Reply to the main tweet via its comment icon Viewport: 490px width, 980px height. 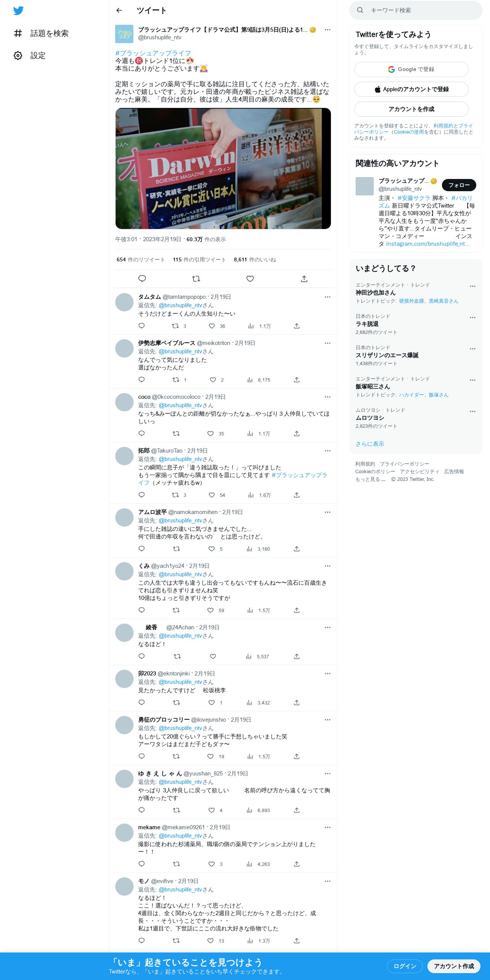(142, 279)
